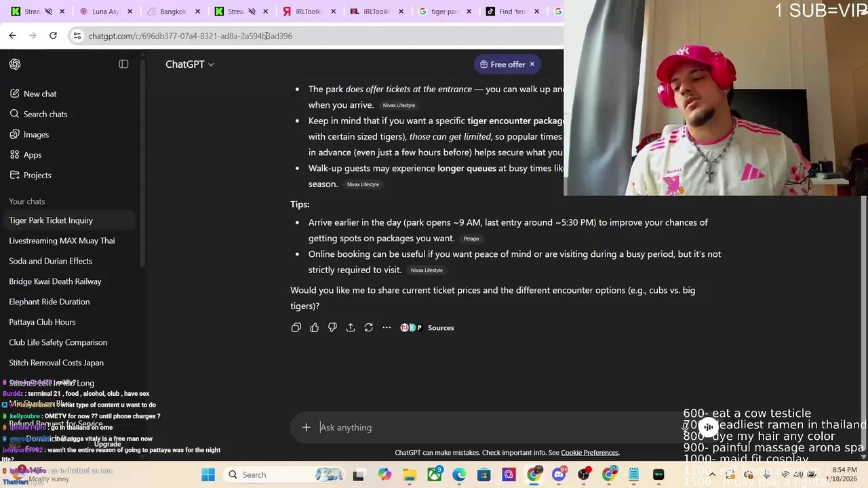Open the Cookie Preferences link
Viewport: 868px width, 488px height.
point(589,453)
